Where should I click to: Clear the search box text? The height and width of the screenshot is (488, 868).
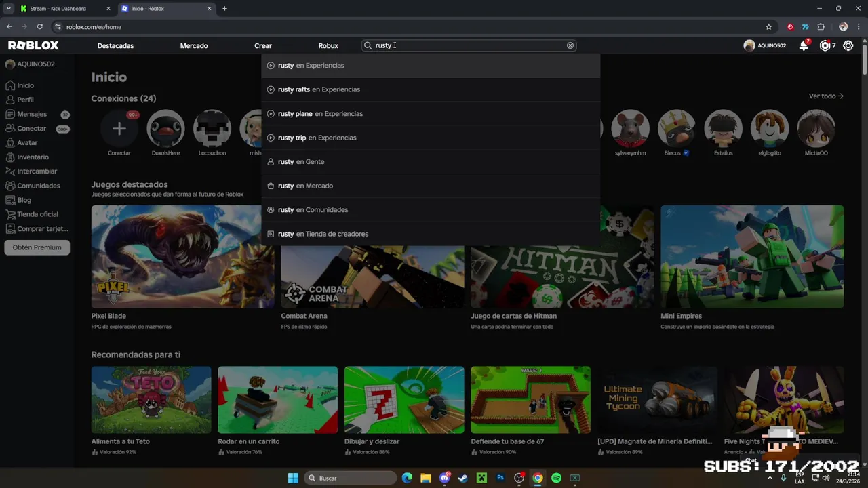pyautogui.click(x=570, y=45)
